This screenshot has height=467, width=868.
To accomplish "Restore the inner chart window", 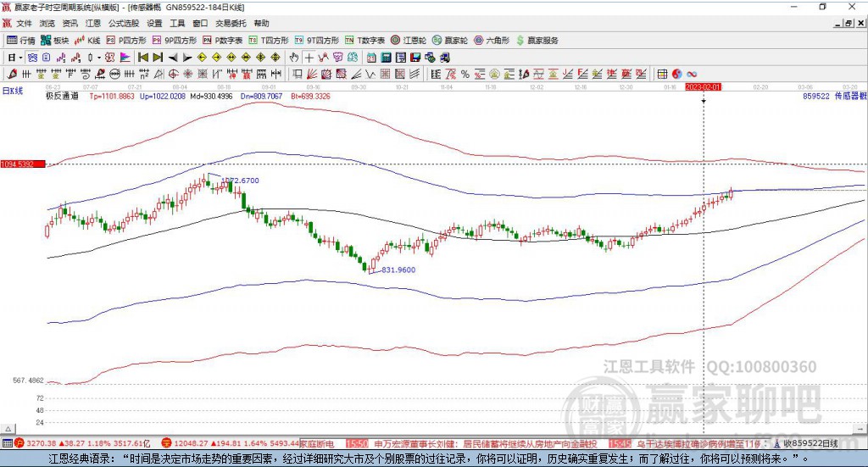I will [x=849, y=23].
